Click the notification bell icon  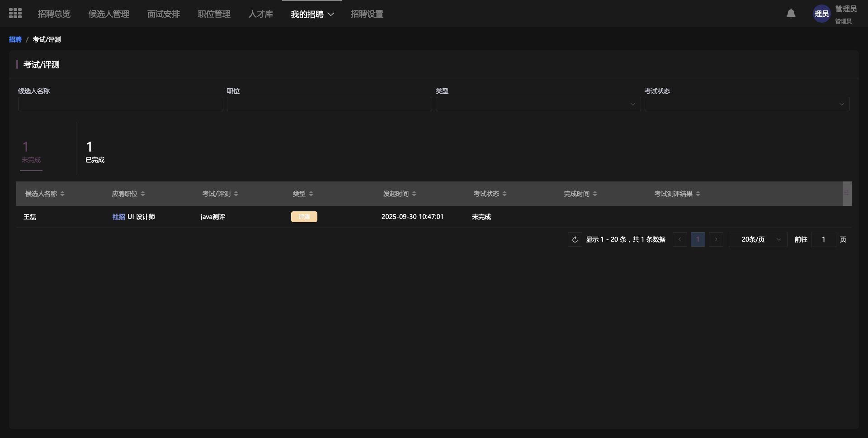pyautogui.click(x=791, y=14)
